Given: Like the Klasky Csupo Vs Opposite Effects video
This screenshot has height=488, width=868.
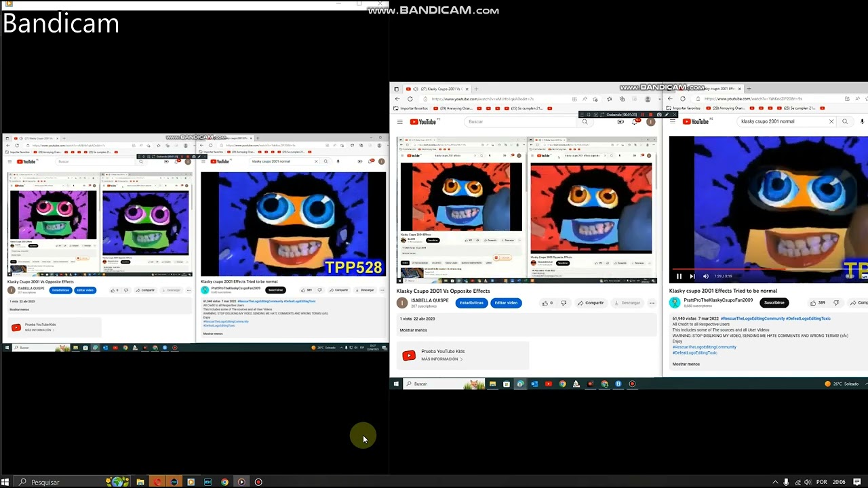Looking at the screenshot, I should (x=547, y=303).
